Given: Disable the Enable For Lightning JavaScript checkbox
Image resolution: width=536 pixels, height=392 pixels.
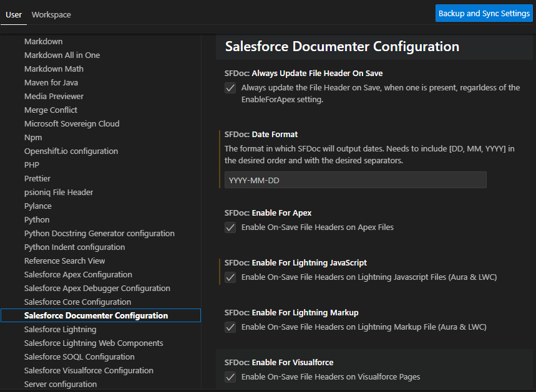Looking at the screenshot, I should pos(230,277).
